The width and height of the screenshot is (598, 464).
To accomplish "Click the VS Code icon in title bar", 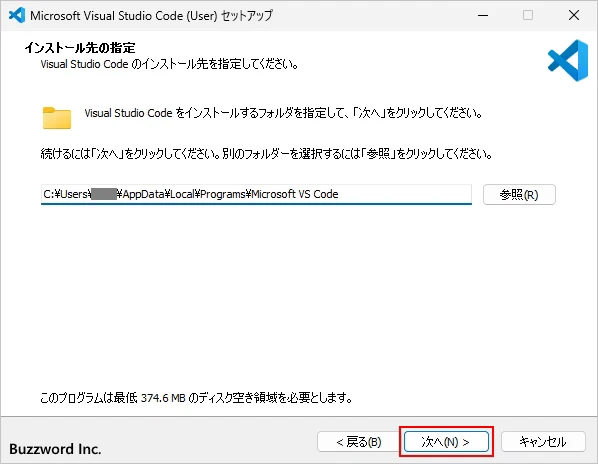I will click(17, 15).
